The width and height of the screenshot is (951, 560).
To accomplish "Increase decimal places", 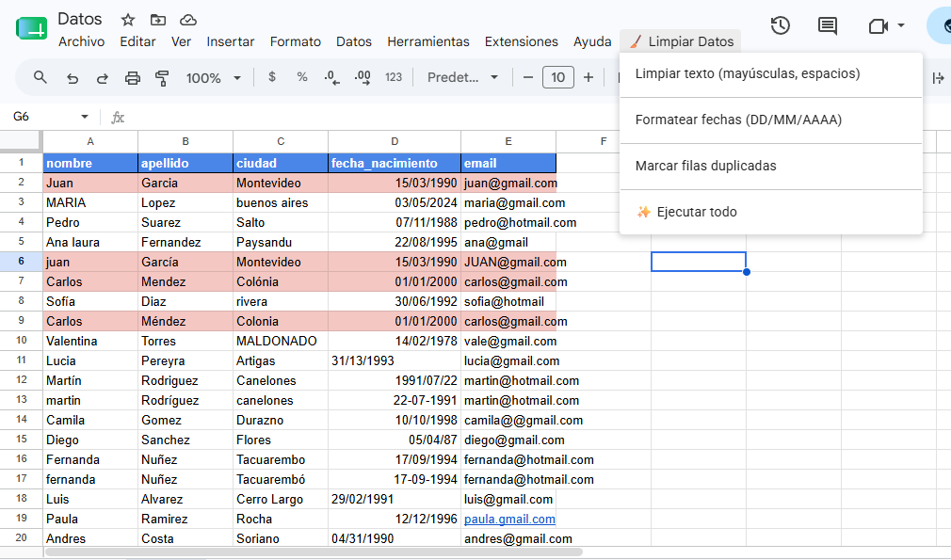I will [x=363, y=77].
